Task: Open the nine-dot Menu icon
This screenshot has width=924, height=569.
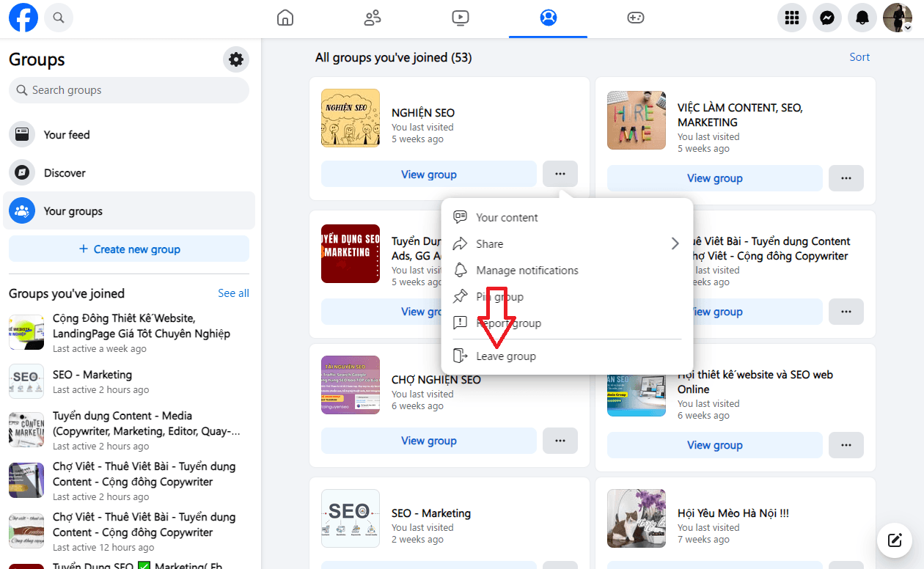Action: (x=792, y=18)
